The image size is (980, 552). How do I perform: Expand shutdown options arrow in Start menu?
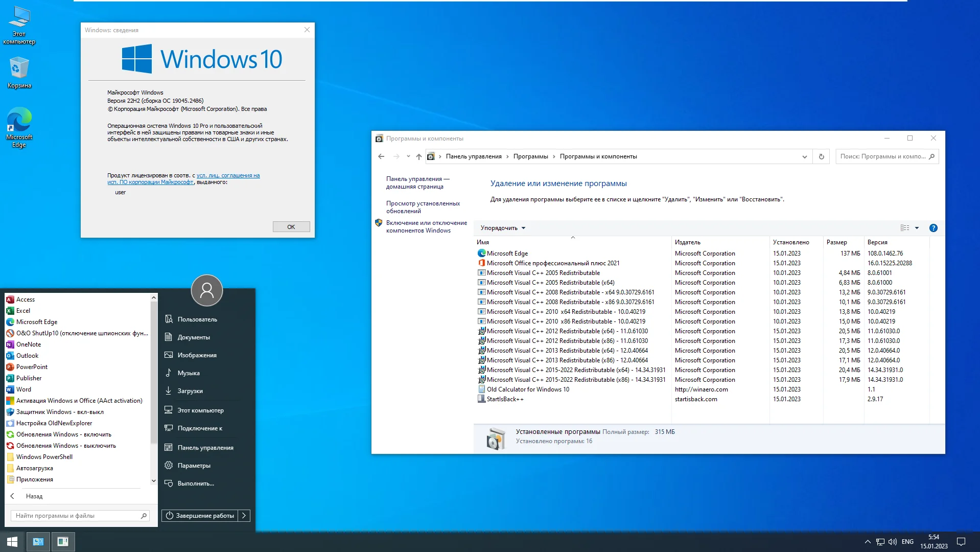point(244,516)
